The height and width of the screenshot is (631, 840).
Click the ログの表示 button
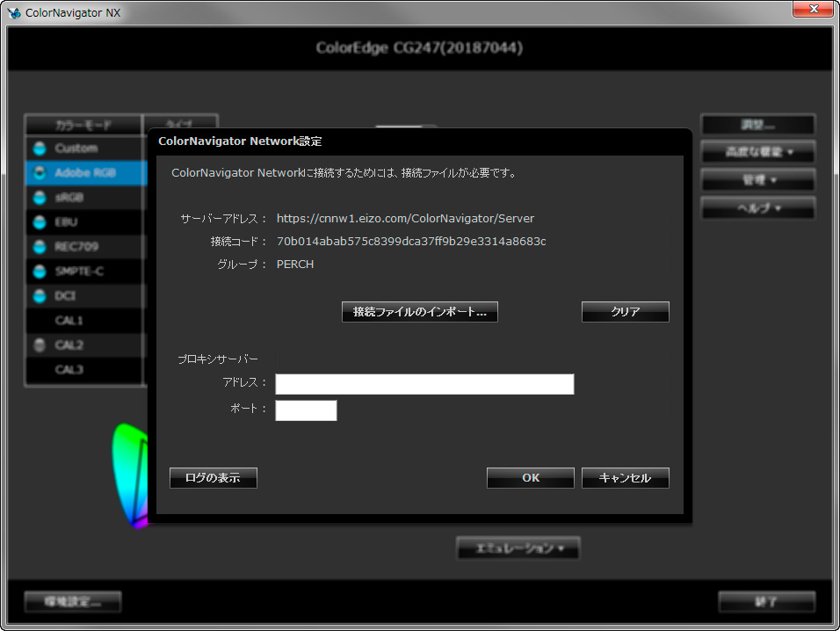pos(214,478)
